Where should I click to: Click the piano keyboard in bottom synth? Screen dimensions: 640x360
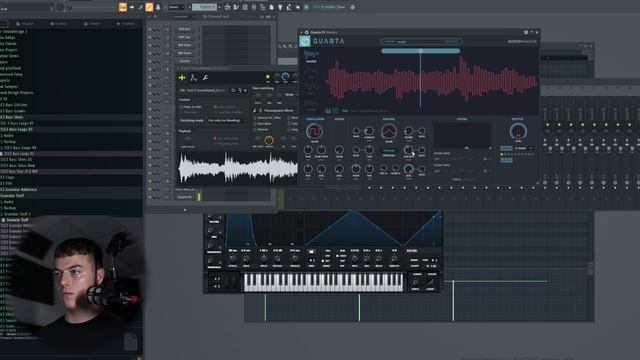pyautogui.click(x=323, y=282)
